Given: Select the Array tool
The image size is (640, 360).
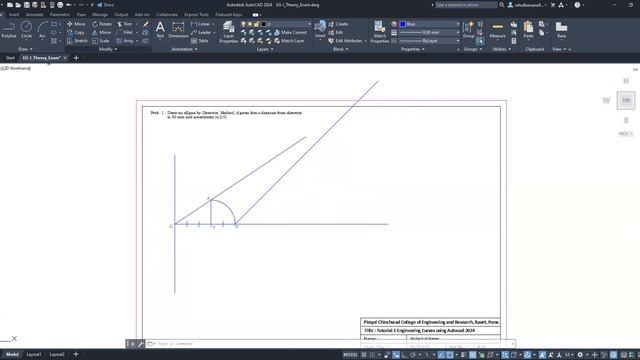Looking at the screenshot, I should point(125,41).
